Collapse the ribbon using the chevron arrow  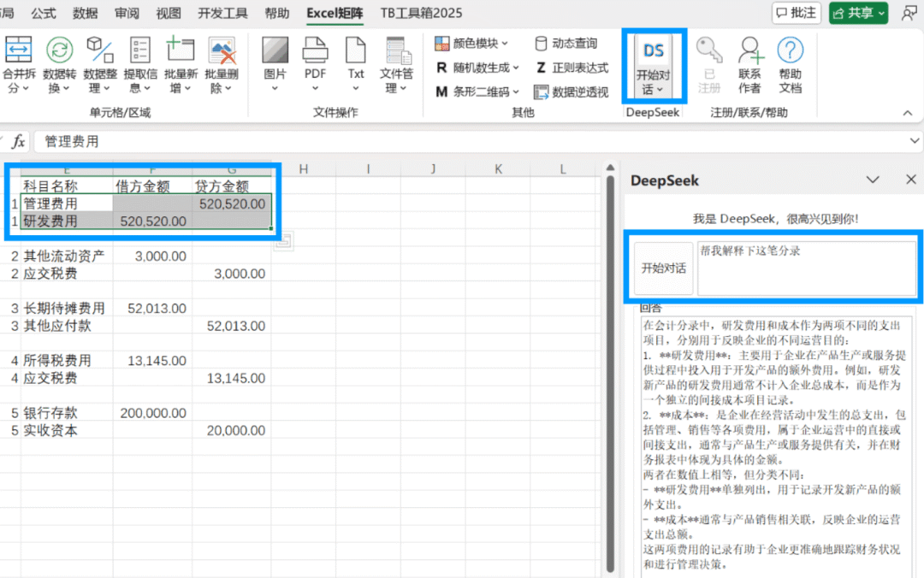pyautogui.click(x=907, y=112)
